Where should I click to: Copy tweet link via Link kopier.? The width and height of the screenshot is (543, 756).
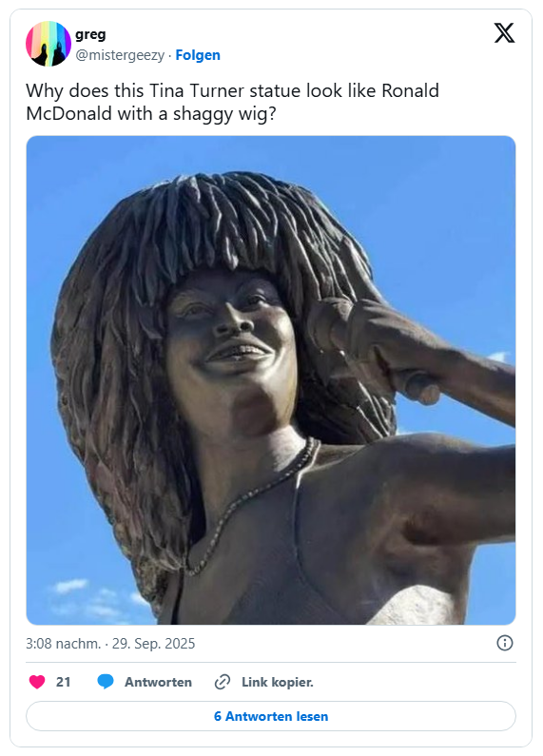tap(278, 682)
